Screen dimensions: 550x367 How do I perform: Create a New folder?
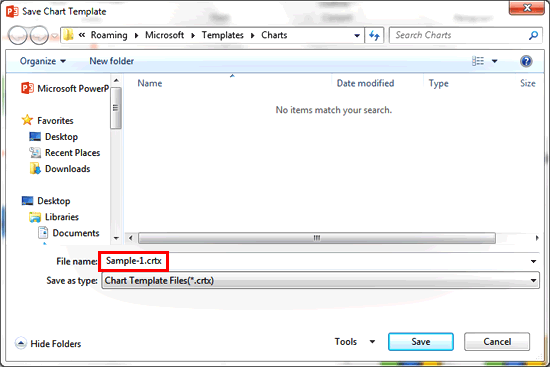112,61
